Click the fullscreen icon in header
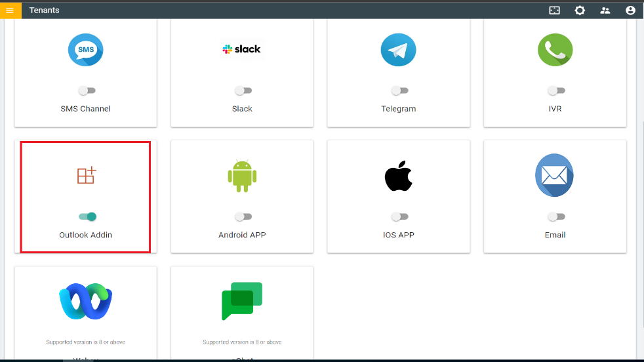Screen dimensions: 644x362 click(554, 10)
